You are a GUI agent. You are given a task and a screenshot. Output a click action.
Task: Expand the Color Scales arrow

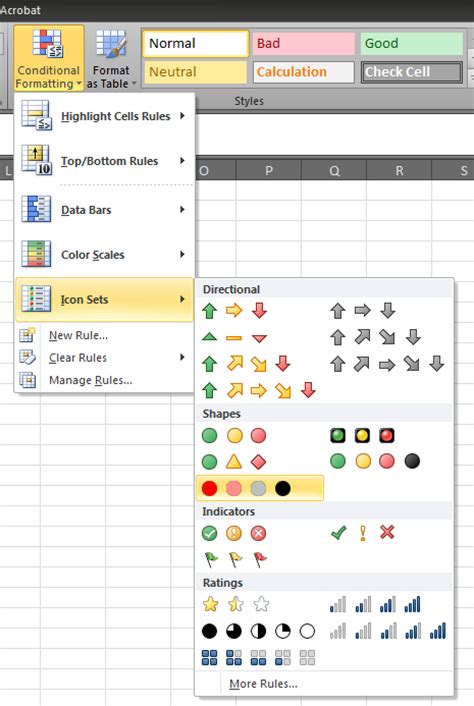point(182,254)
